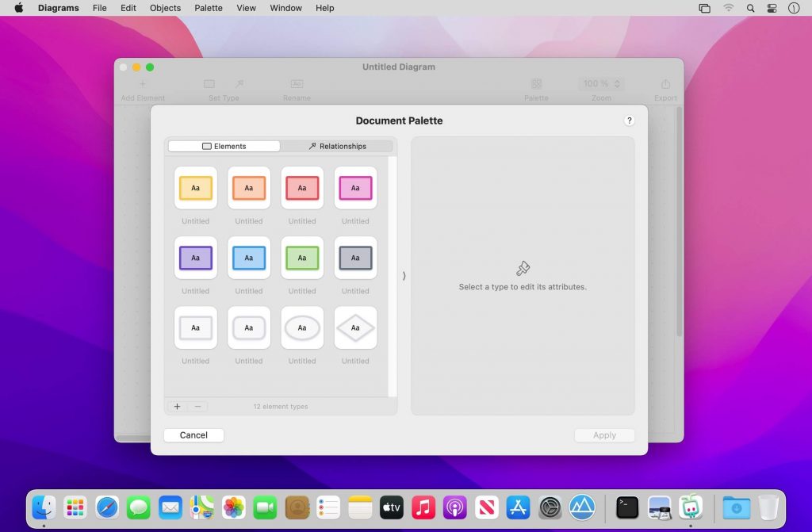Pick the rounded rectangle element type
Image resolution: width=812 pixels, height=532 pixels.
(x=248, y=327)
